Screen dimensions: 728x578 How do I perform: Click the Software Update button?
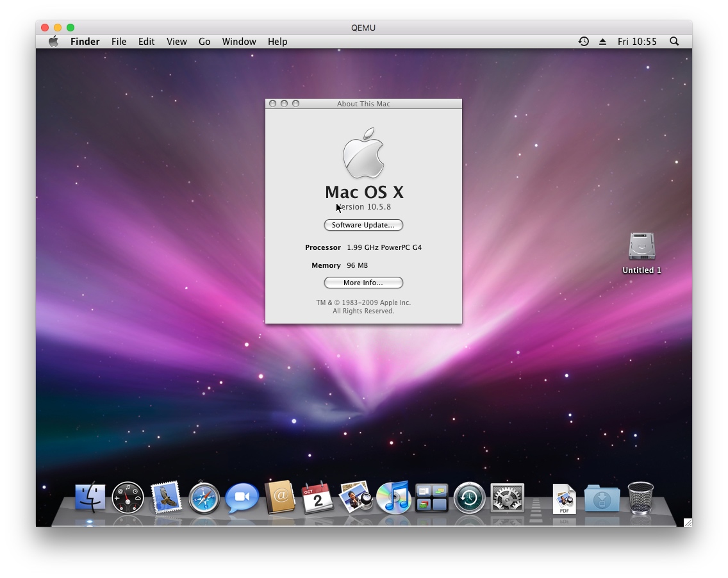pos(363,225)
